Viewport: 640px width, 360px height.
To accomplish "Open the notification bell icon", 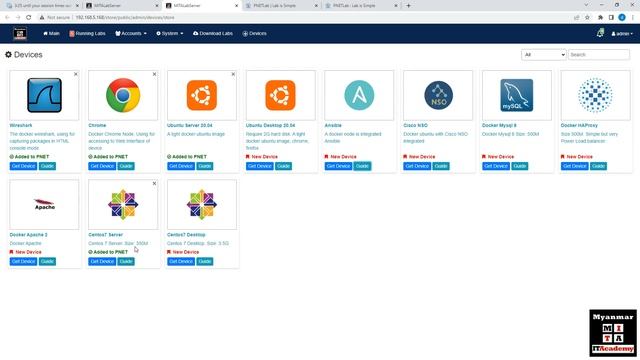I will pyautogui.click(x=600, y=33).
